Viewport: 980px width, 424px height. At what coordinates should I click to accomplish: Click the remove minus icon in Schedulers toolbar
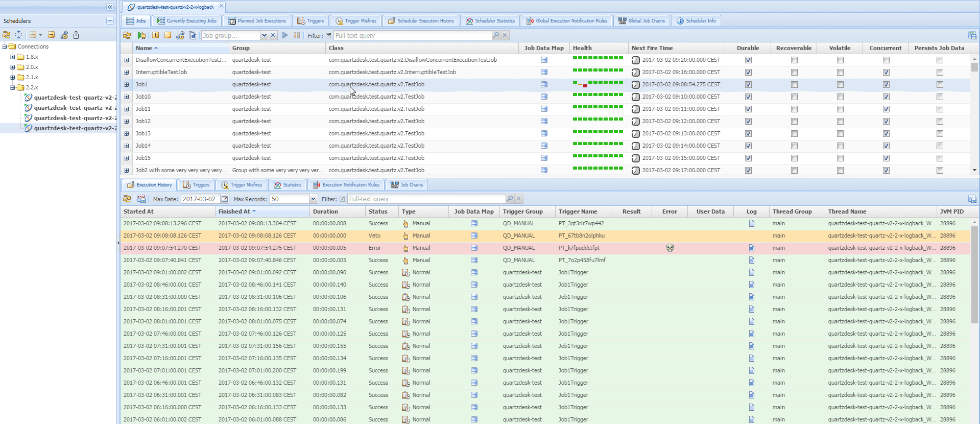point(51,35)
